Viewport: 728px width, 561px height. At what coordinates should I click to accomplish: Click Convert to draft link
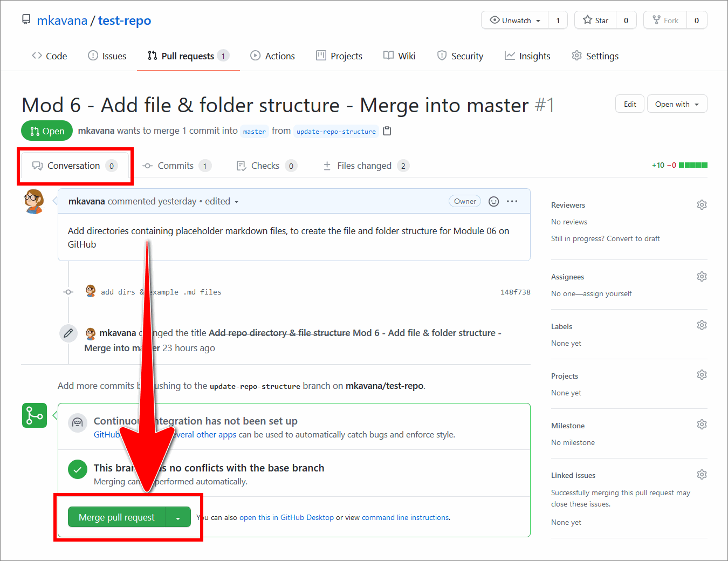tap(633, 238)
